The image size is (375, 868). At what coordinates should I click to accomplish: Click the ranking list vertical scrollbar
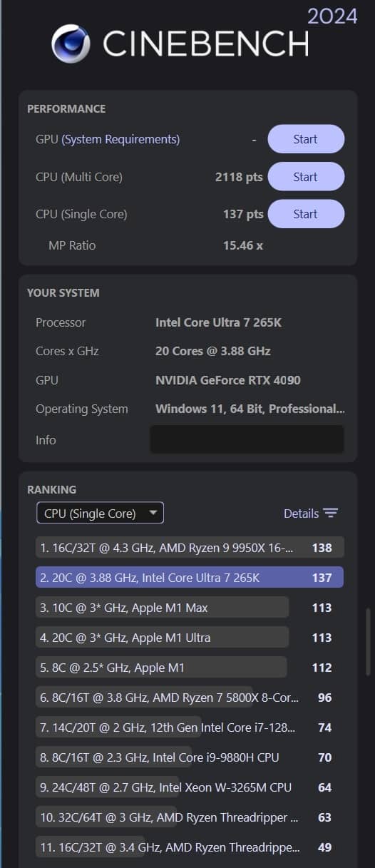tap(368, 641)
